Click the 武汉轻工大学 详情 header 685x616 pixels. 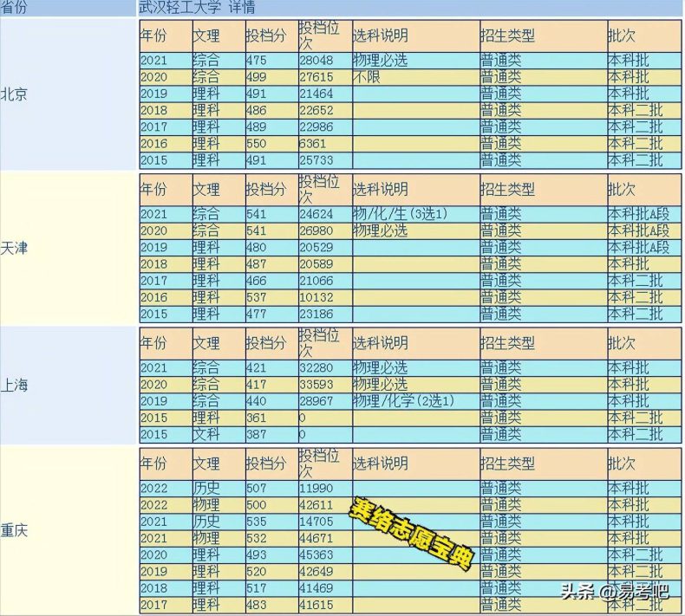click(198, 7)
